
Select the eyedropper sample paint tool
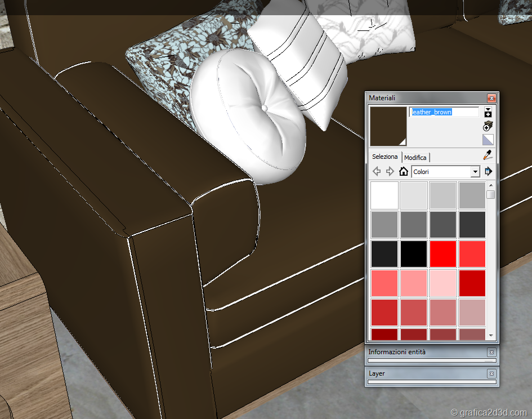[x=488, y=155]
